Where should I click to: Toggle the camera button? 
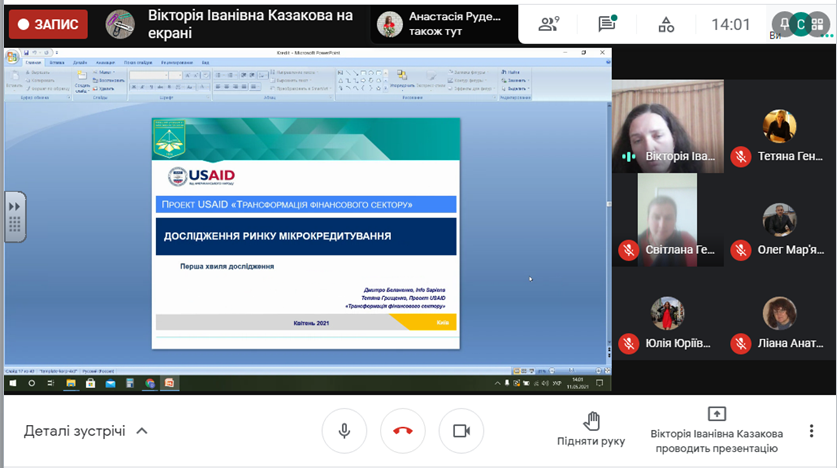461,431
